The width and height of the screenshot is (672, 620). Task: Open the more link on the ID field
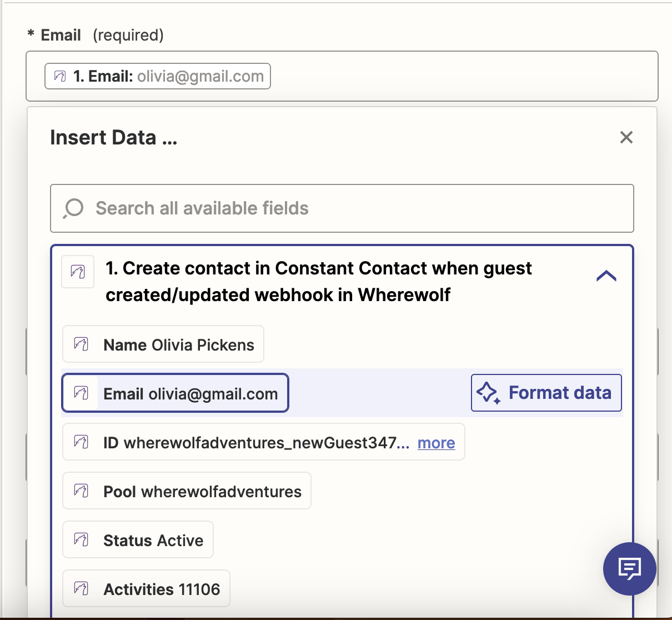point(437,443)
